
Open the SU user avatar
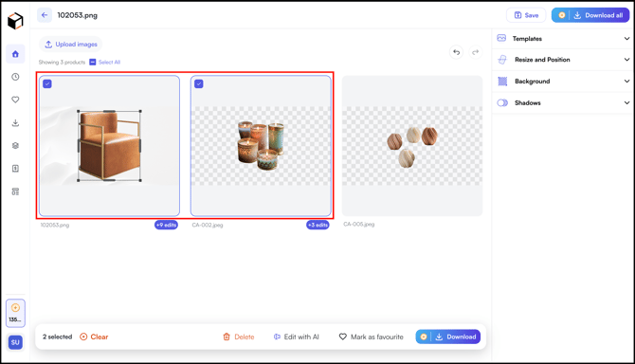coord(15,342)
